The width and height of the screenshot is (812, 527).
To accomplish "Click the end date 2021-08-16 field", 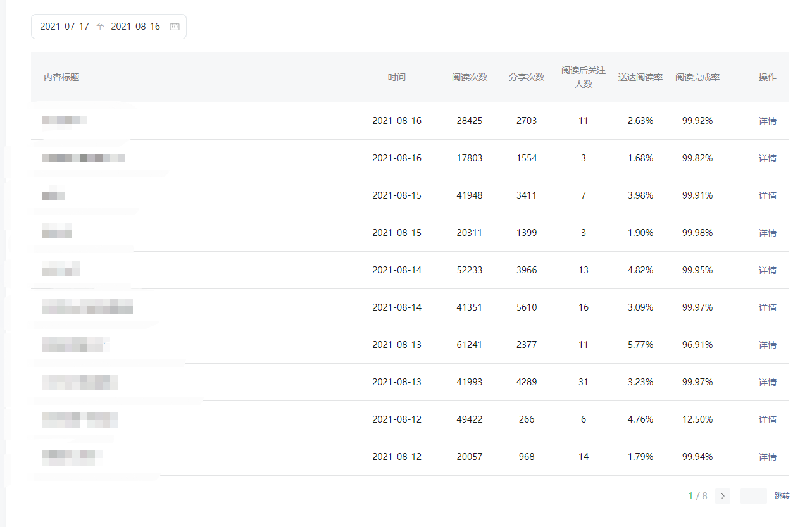I will coord(135,27).
